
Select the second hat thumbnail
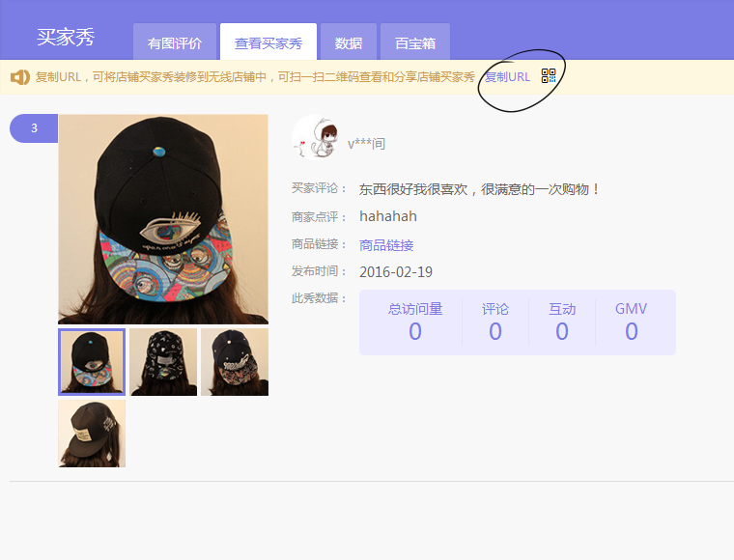163,362
